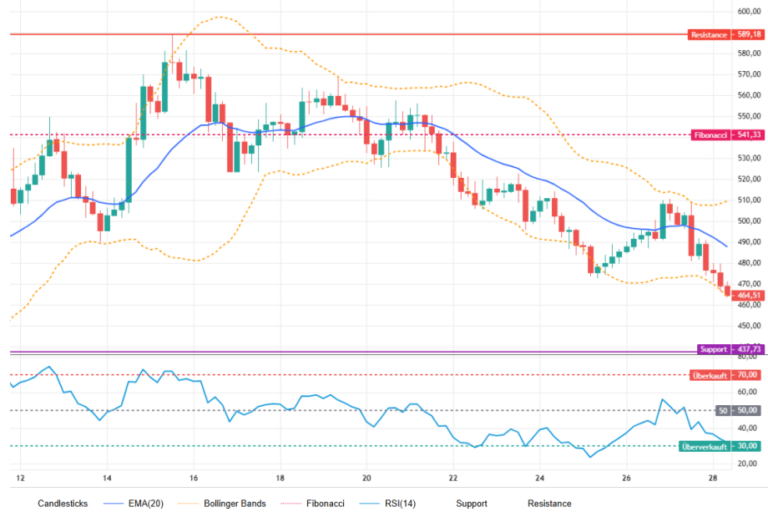Click date 24 on the time axis
The width and height of the screenshot is (768, 512).
(x=540, y=478)
